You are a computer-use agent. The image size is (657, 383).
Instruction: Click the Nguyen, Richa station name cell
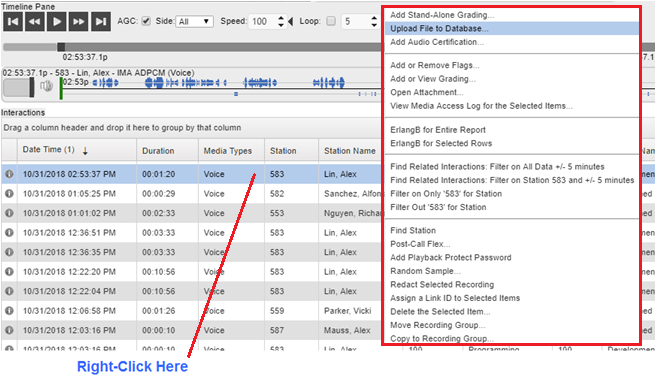[x=351, y=213]
